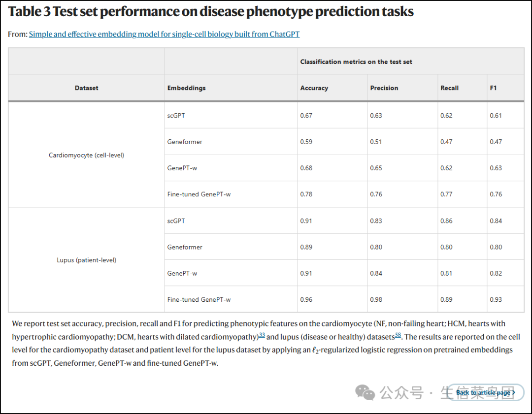This screenshot has width=532, height=414.
Task: Click the Dataset column header
Action: pos(86,88)
